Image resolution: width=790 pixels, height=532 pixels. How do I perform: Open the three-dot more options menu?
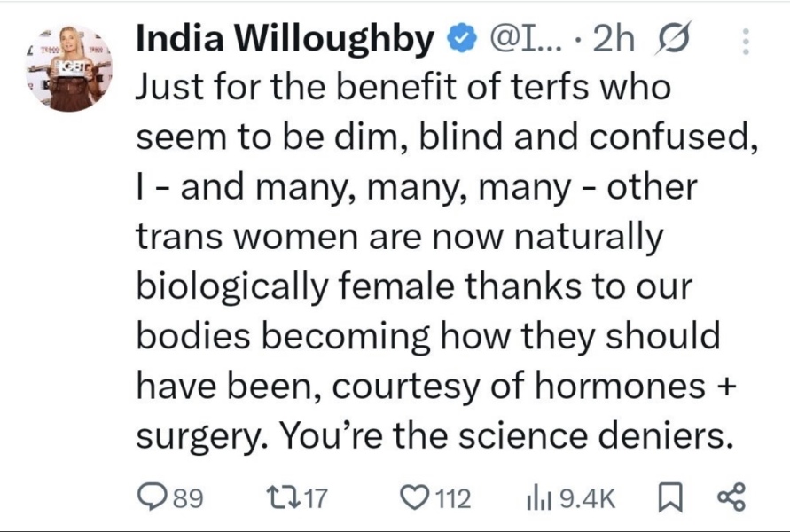coord(744,41)
